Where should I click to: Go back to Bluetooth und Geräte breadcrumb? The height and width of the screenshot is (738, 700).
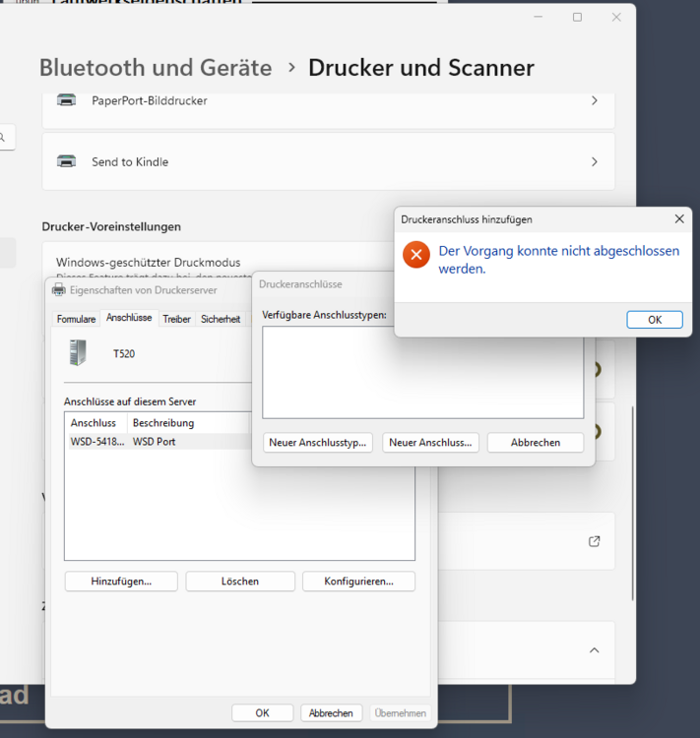click(156, 68)
